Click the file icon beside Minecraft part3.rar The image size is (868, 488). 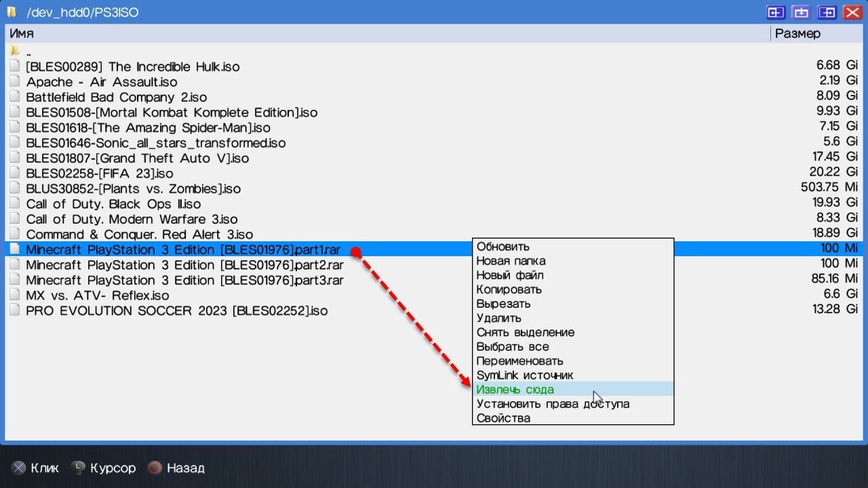point(15,280)
